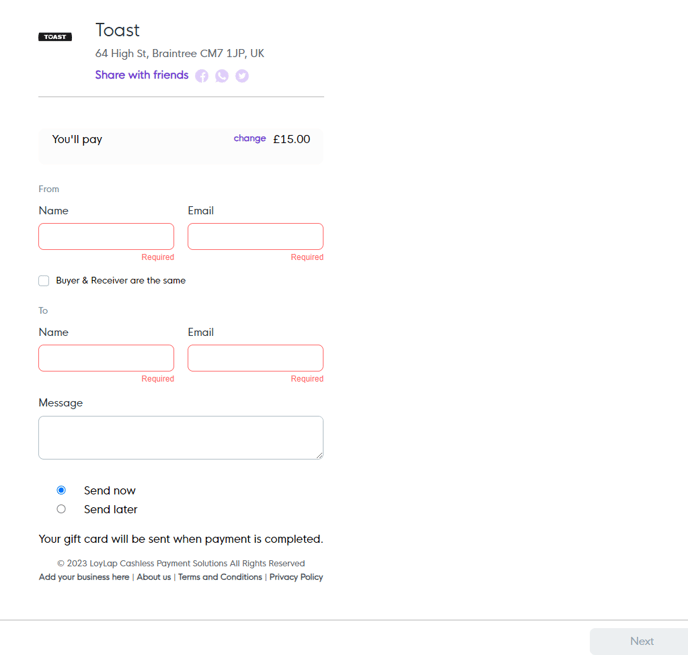Screen dimensions: 688x655
Task: Open Add your business here link
Action: pyautogui.click(x=84, y=577)
